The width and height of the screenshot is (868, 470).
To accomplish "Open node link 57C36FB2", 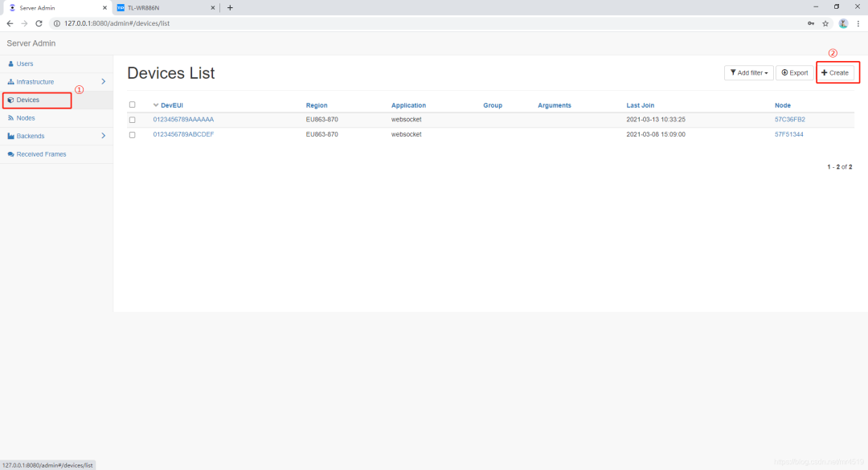I will point(789,120).
